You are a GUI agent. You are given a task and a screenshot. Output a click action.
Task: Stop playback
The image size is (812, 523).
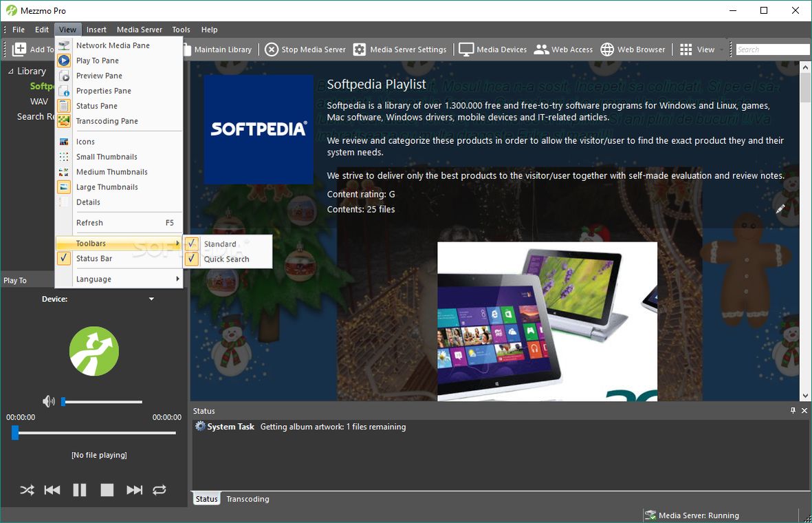[107, 490]
